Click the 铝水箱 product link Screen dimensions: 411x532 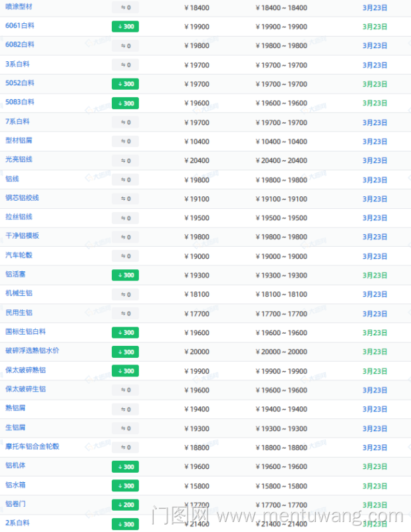click(15, 485)
